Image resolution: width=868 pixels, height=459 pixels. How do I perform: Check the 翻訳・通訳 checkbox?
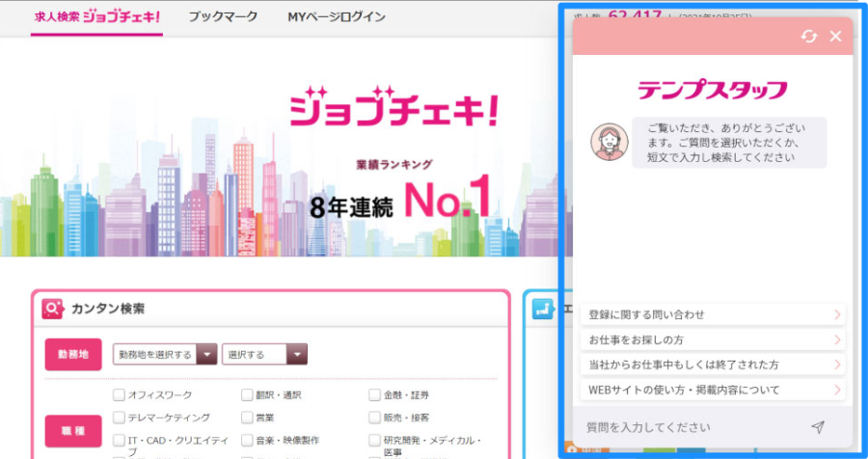247,394
